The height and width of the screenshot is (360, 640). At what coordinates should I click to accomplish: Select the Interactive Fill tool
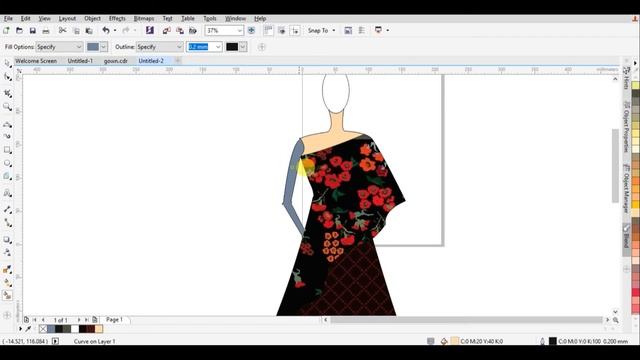(7, 282)
